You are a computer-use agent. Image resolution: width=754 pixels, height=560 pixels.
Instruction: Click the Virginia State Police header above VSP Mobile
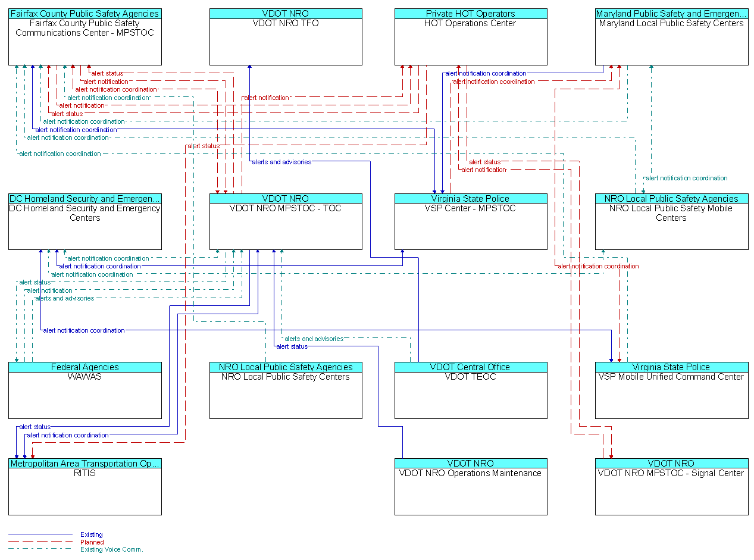point(672,367)
